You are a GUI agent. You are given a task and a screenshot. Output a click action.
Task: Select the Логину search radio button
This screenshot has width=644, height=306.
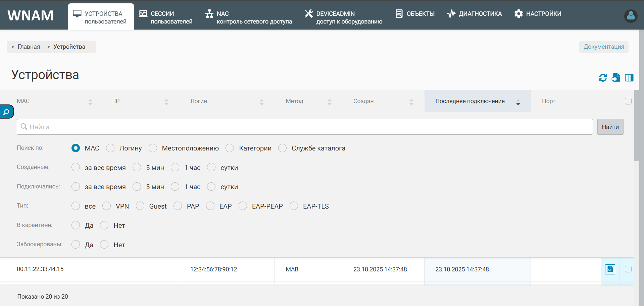coord(110,148)
